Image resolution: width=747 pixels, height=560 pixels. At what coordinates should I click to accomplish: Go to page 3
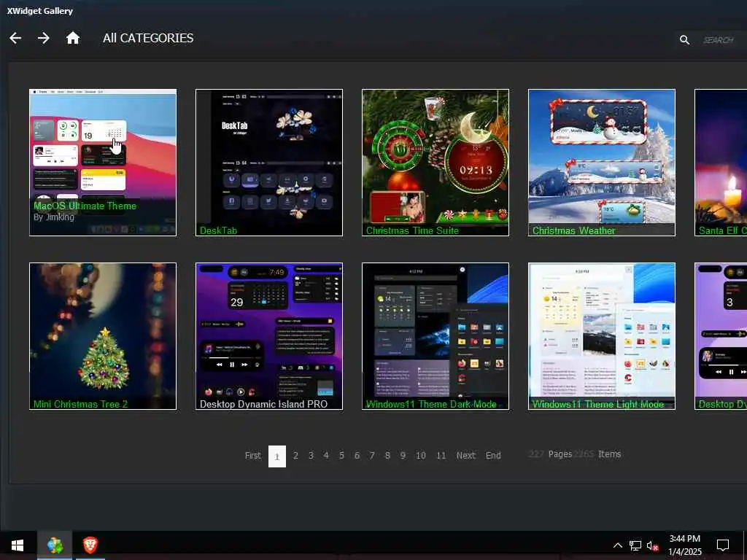tap(311, 456)
